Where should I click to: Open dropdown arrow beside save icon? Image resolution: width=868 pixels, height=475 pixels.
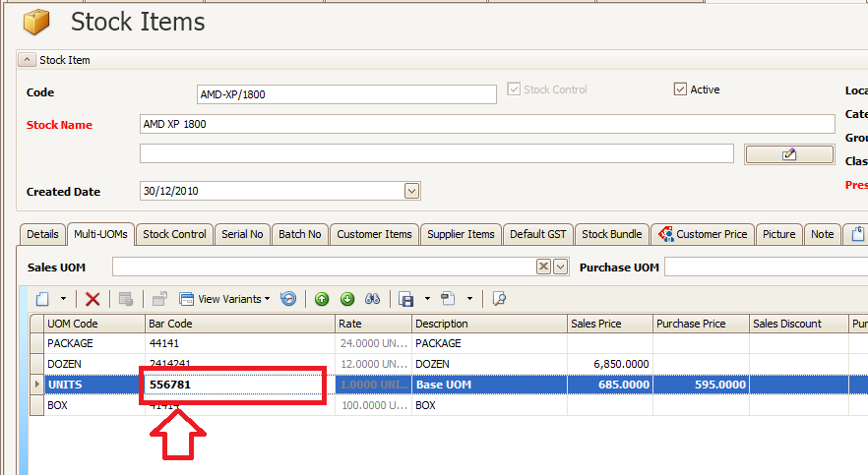[x=427, y=299]
